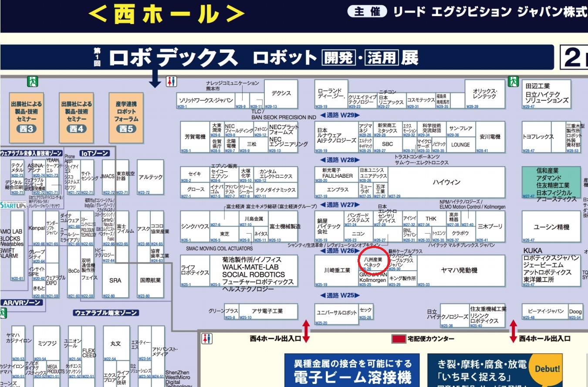Select the シンクハウス booth

[x=195, y=227]
